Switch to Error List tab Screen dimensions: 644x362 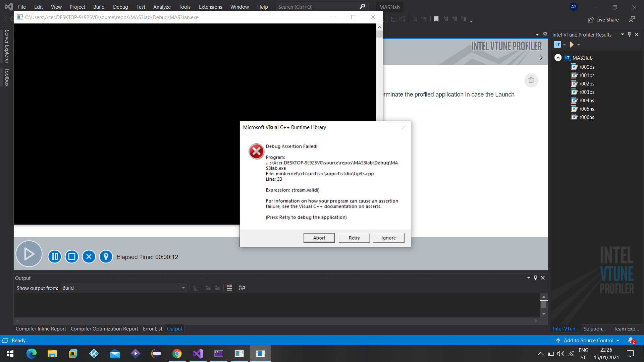[153, 329]
